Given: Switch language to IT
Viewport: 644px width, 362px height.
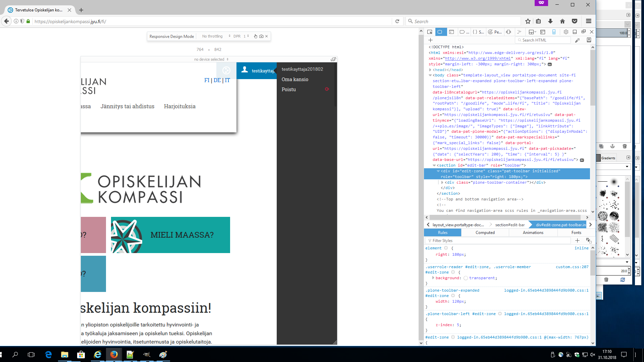Looking at the screenshot, I should (x=227, y=80).
